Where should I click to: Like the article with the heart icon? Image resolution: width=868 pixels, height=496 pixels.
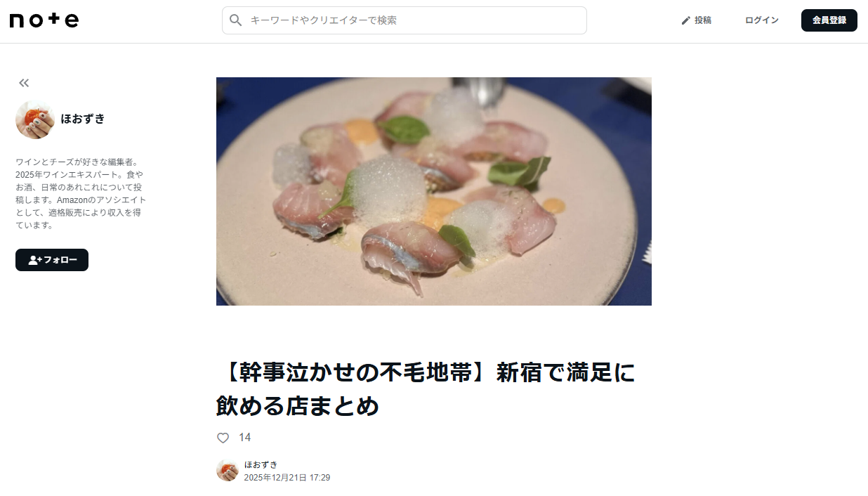pyautogui.click(x=223, y=438)
